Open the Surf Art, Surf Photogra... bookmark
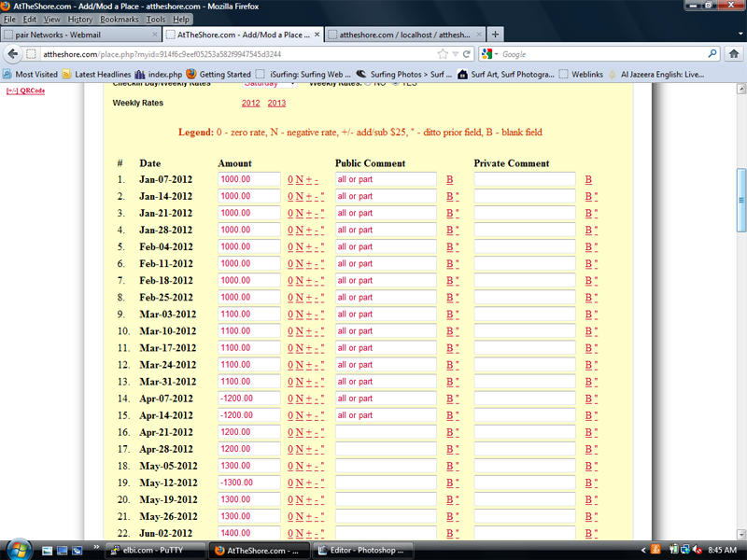The height and width of the screenshot is (560, 747). point(506,75)
